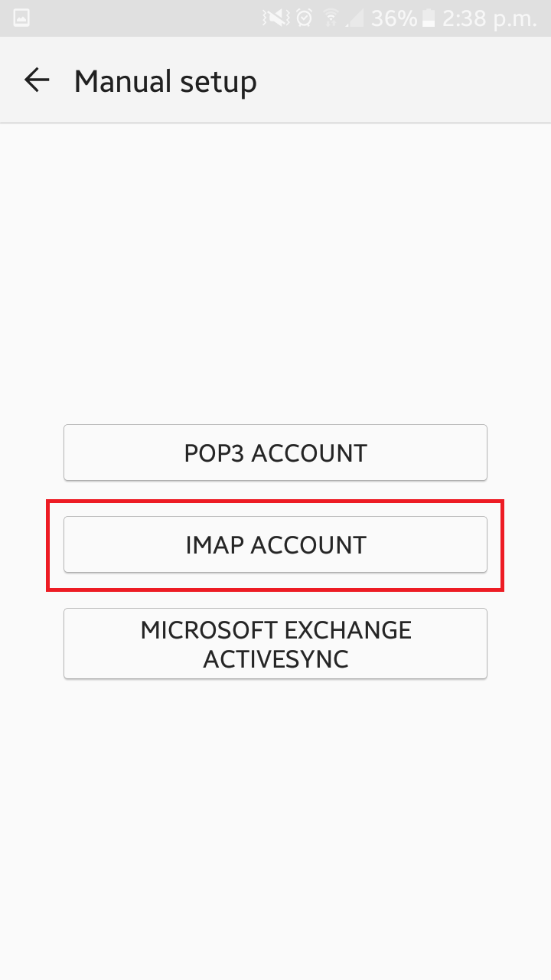Click the alarm clock status icon
Image resolution: width=551 pixels, height=980 pixels.
[x=305, y=18]
